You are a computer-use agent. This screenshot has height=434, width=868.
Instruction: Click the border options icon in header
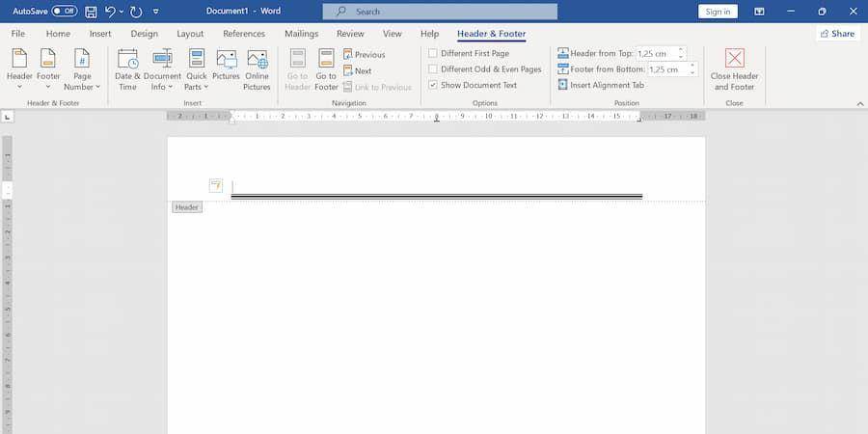pos(216,186)
